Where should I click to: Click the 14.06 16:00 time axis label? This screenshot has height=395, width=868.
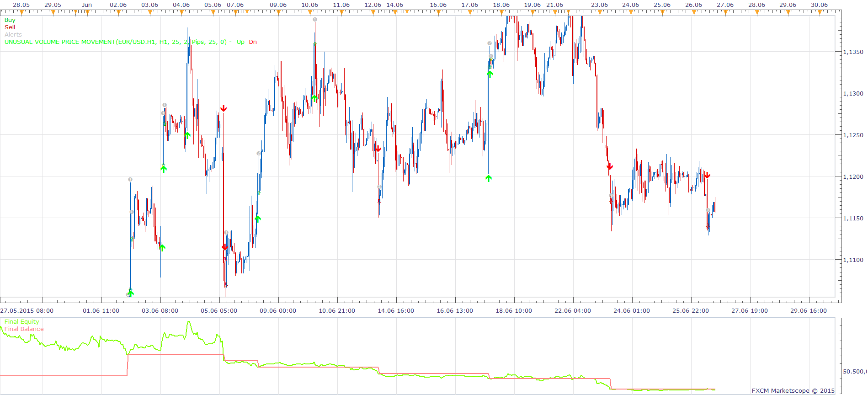396,311
